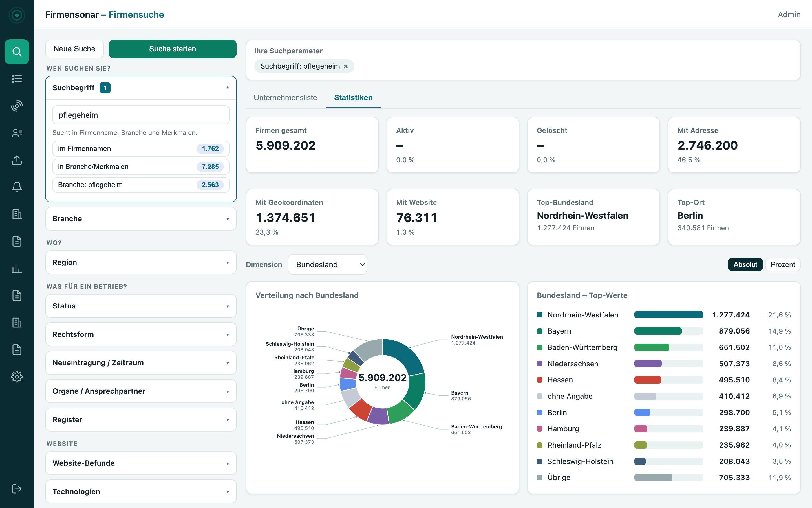Expand the Status filter
812x508 pixels.
point(141,306)
